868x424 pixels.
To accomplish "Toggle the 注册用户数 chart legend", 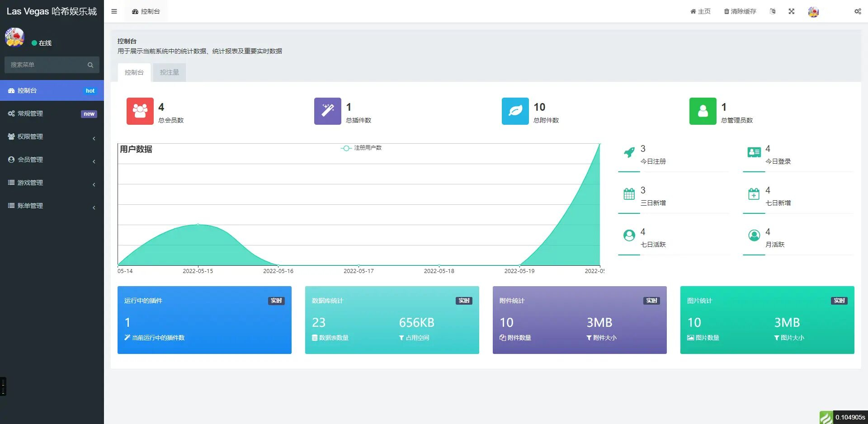I will click(x=361, y=148).
